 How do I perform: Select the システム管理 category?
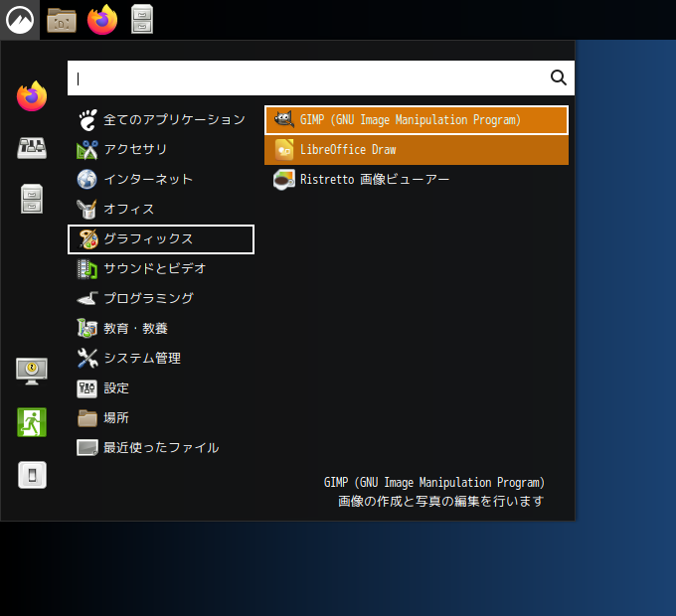161,359
